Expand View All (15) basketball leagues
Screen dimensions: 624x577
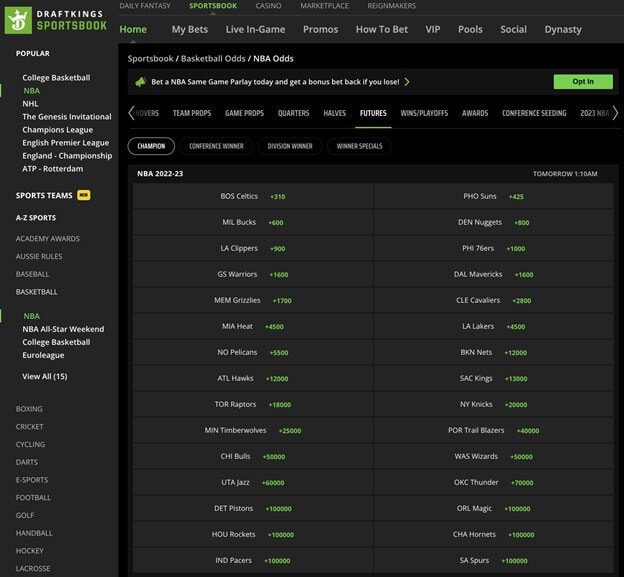(45, 376)
